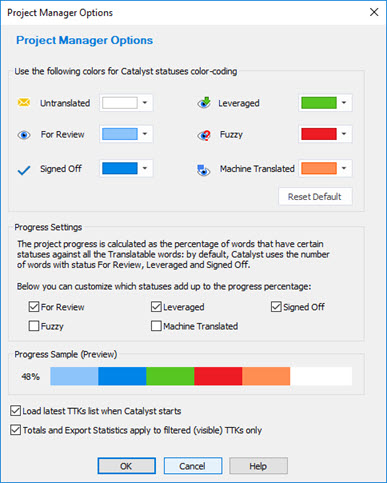
Task: Click the For Review eye icon
Action: click(24, 135)
